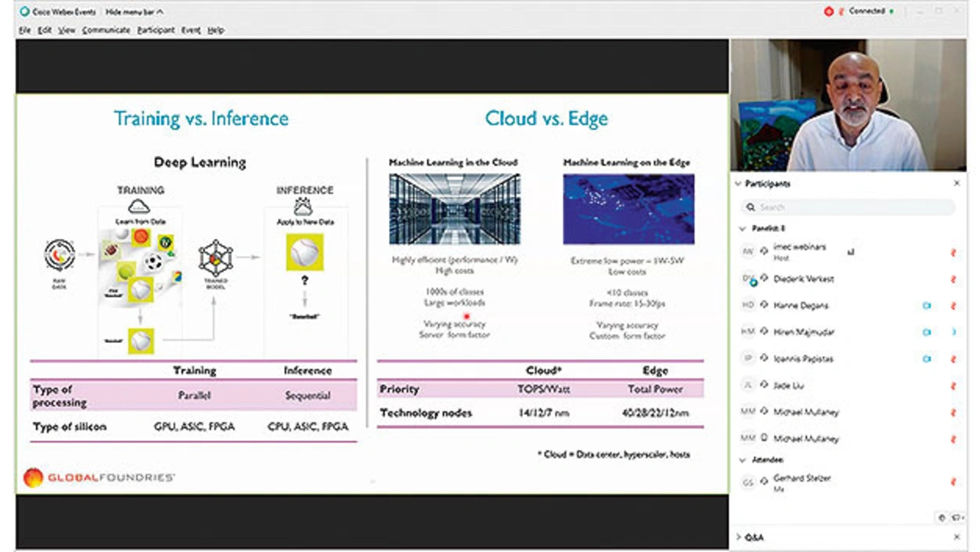Click Gerhard Stelzer's muted microphone icon
This screenshot has width=980, height=552.
click(953, 482)
